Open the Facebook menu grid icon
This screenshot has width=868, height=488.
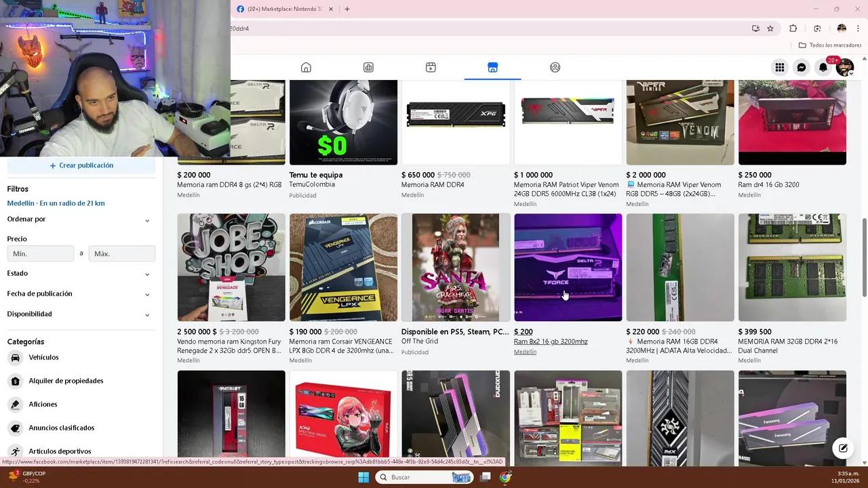(780, 67)
